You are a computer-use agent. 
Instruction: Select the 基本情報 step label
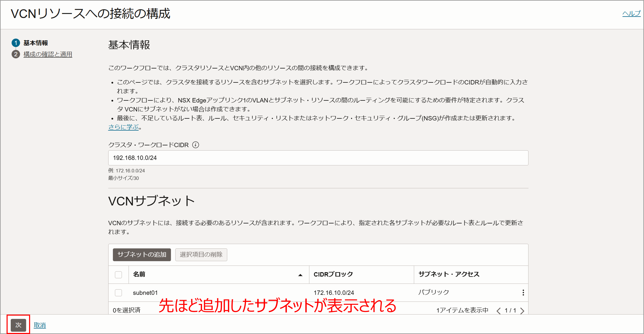pos(36,43)
